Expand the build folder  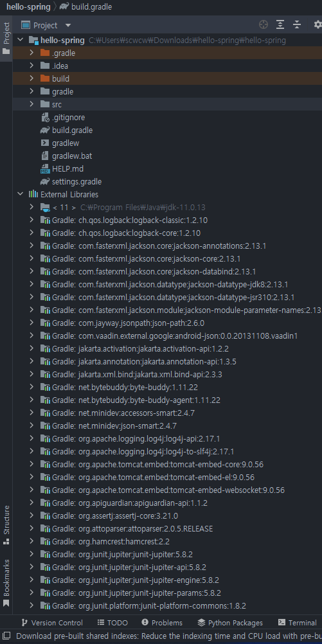click(x=31, y=78)
